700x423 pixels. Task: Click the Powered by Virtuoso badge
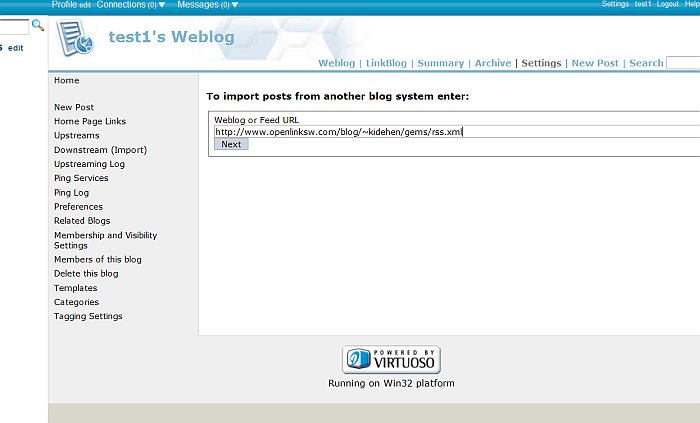[392, 359]
